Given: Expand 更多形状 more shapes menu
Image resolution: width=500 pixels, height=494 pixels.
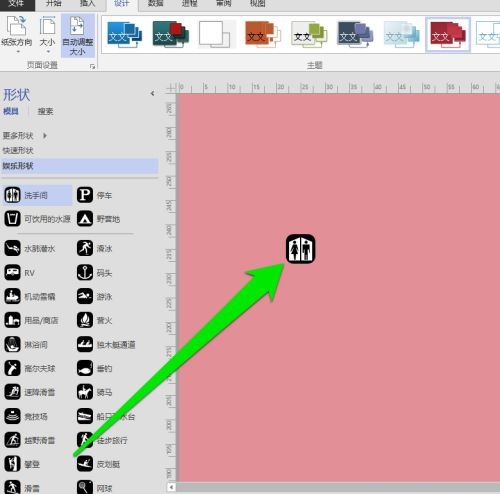Looking at the screenshot, I should point(24,136).
